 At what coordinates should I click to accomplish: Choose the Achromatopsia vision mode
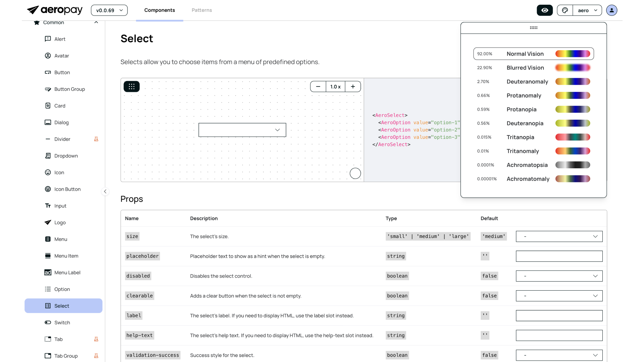tap(527, 165)
